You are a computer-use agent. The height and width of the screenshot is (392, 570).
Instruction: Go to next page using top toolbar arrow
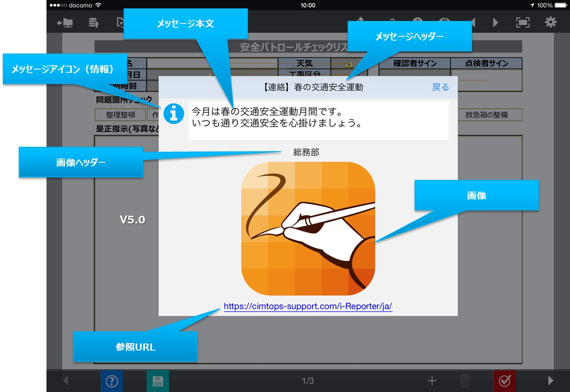coord(495,22)
